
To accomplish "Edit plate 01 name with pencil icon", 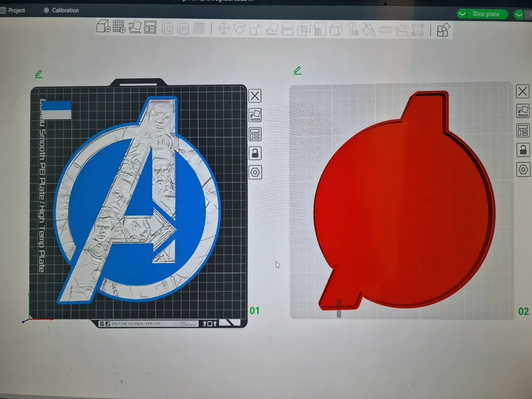I will tap(39, 74).
